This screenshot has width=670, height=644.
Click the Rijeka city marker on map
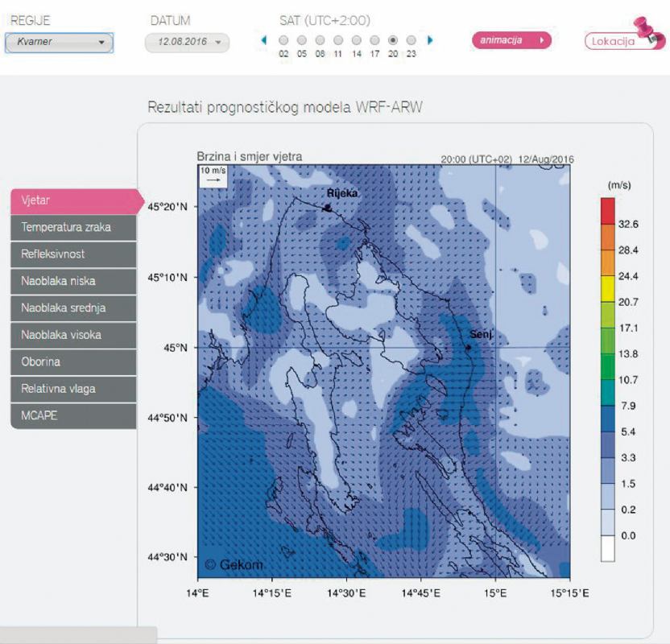point(327,208)
